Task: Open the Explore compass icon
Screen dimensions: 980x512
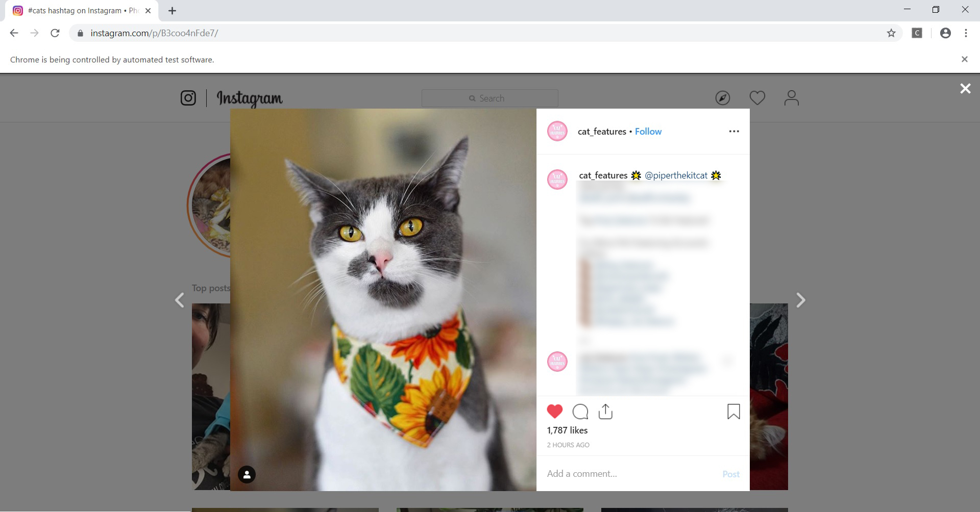Action: pyautogui.click(x=723, y=98)
